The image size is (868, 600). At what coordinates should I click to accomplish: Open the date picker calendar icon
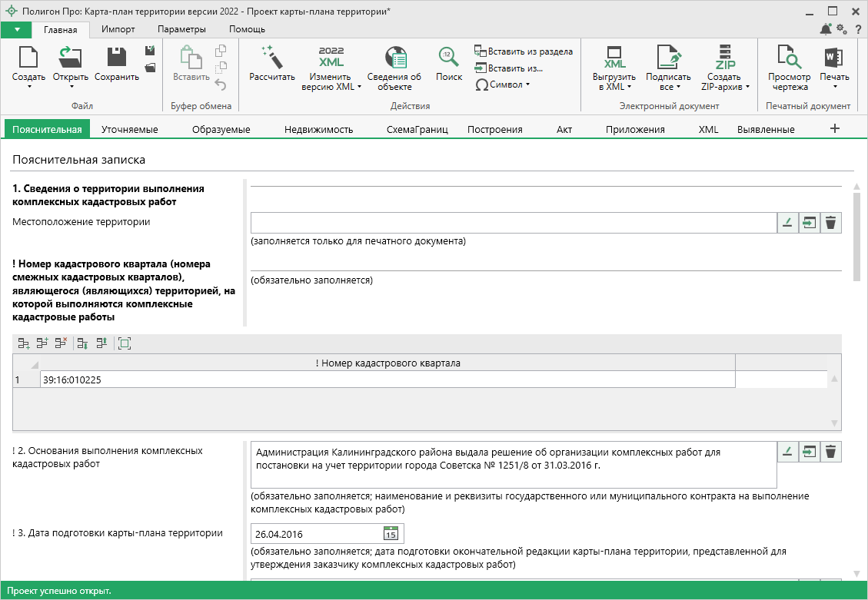click(391, 534)
